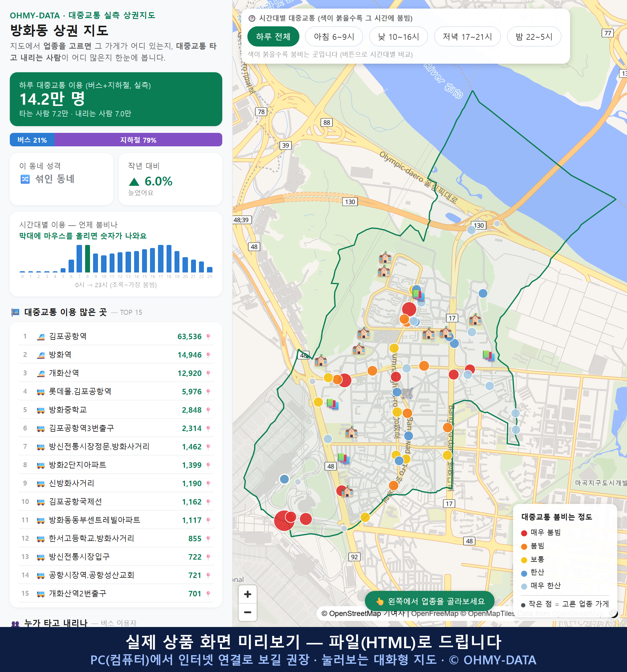627x672 pixels.
Task: Click the yellow 보통 legend dot
Action: coord(524,560)
